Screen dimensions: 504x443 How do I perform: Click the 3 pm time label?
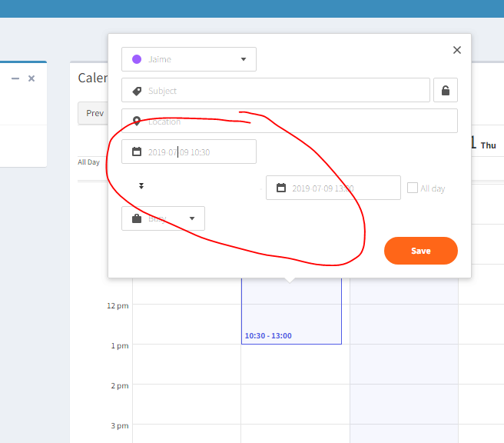point(120,425)
